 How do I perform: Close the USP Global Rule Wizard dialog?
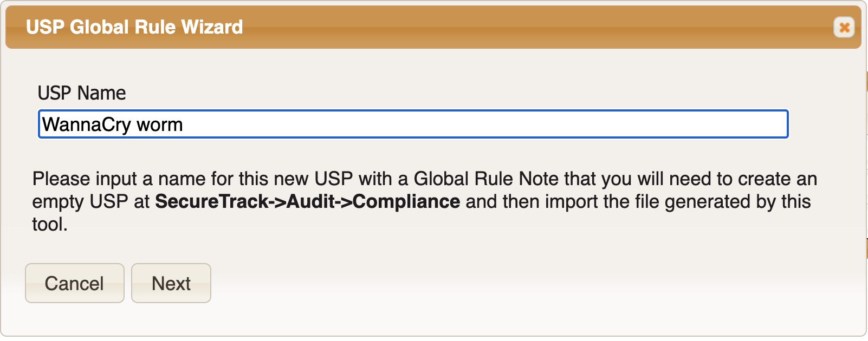[x=844, y=27]
